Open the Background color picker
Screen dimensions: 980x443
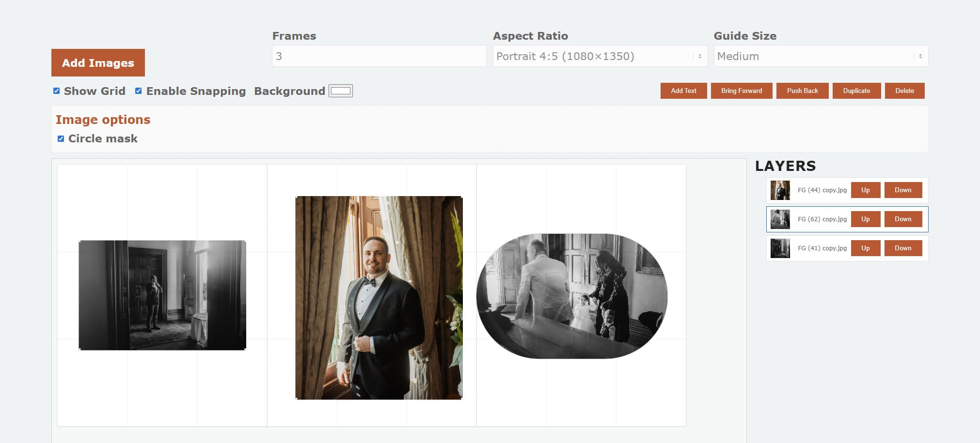[x=341, y=91]
